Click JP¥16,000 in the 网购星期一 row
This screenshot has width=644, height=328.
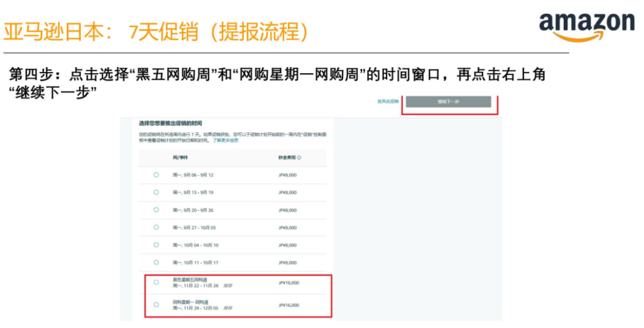[289, 305]
